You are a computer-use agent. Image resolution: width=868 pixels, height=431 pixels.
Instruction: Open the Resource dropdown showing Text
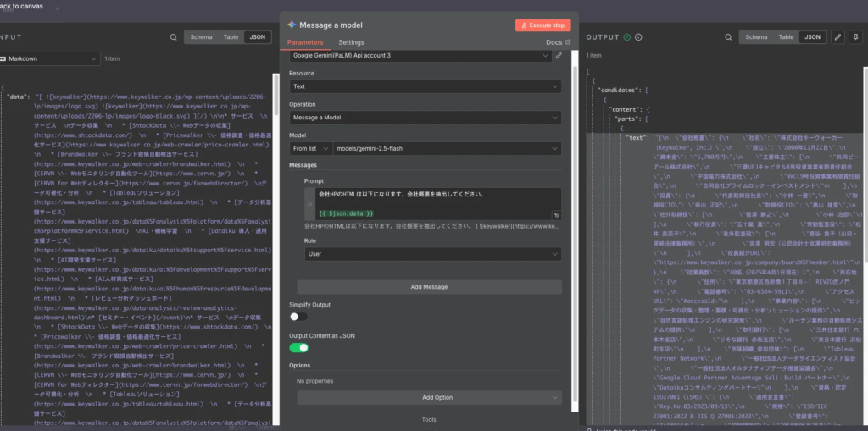425,86
